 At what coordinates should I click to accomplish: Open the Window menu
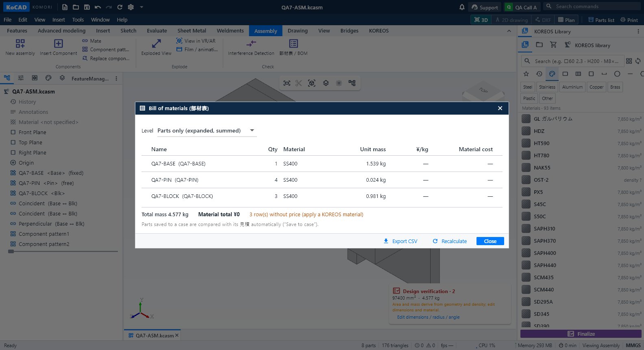[100, 20]
